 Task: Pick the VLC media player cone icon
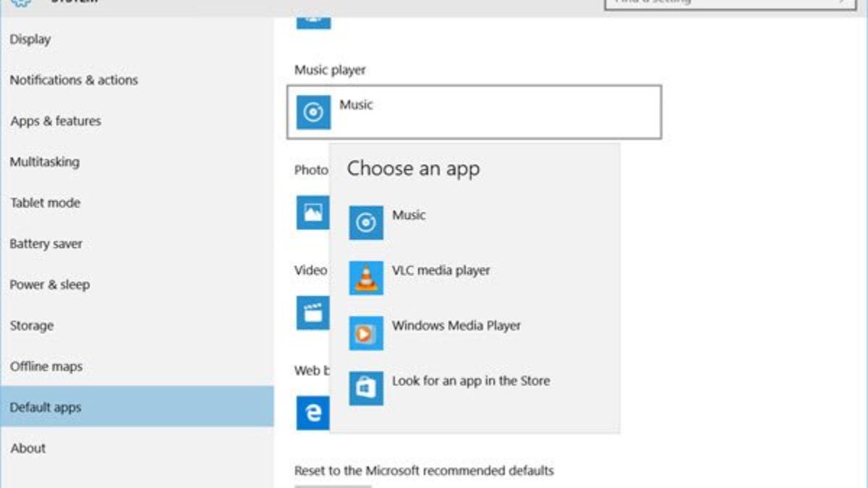366,278
